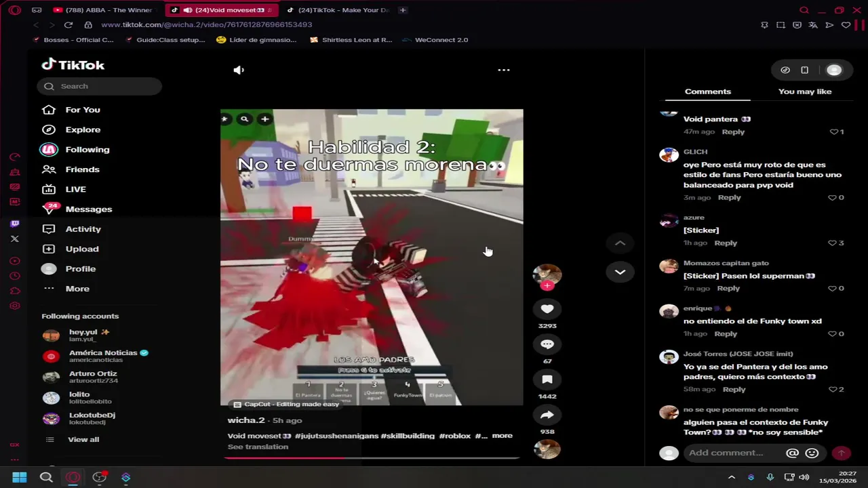Open comments via speech bubble icon
Screen dimensions: 868x488
(547, 344)
